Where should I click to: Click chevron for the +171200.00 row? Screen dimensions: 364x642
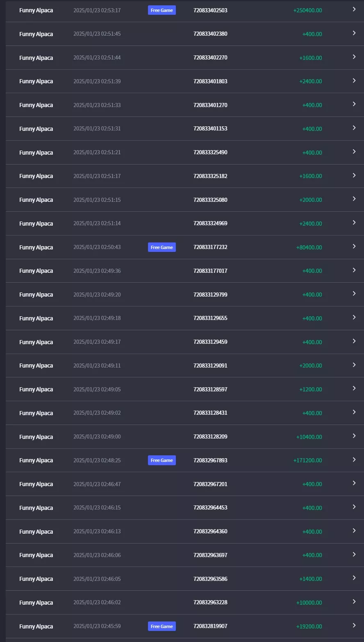point(354,459)
